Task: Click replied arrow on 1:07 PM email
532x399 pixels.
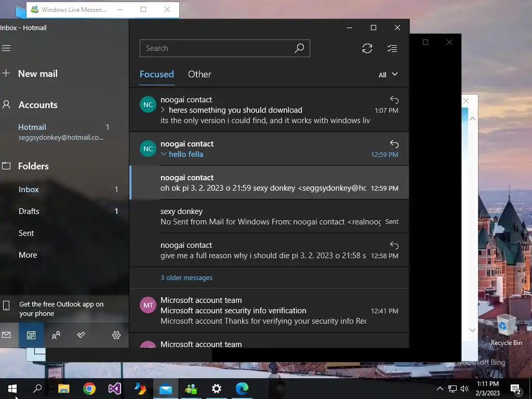Action: coord(394,100)
